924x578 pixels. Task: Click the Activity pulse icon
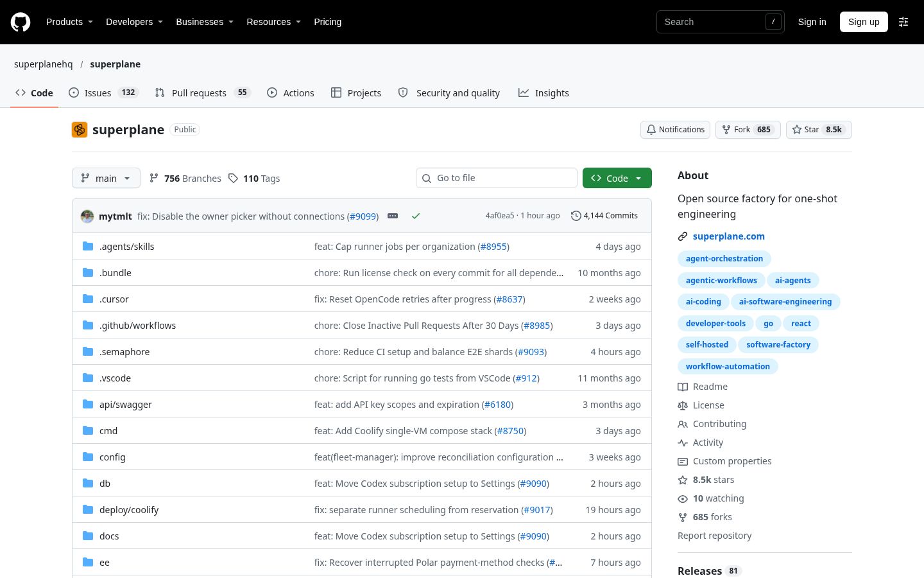[x=683, y=442]
